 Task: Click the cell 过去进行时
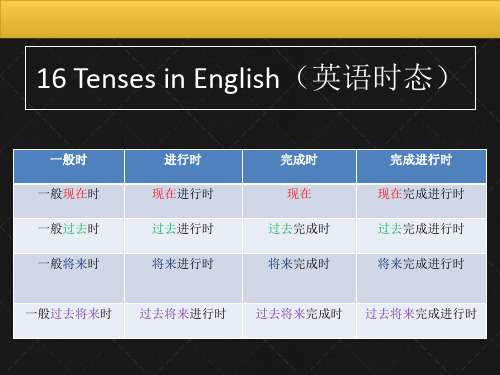(183, 236)
